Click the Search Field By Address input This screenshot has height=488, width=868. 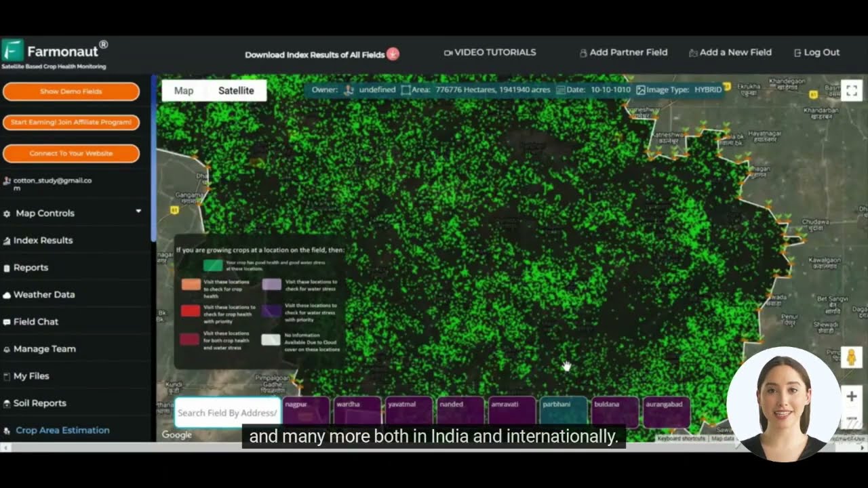click(x=227, y=413)
